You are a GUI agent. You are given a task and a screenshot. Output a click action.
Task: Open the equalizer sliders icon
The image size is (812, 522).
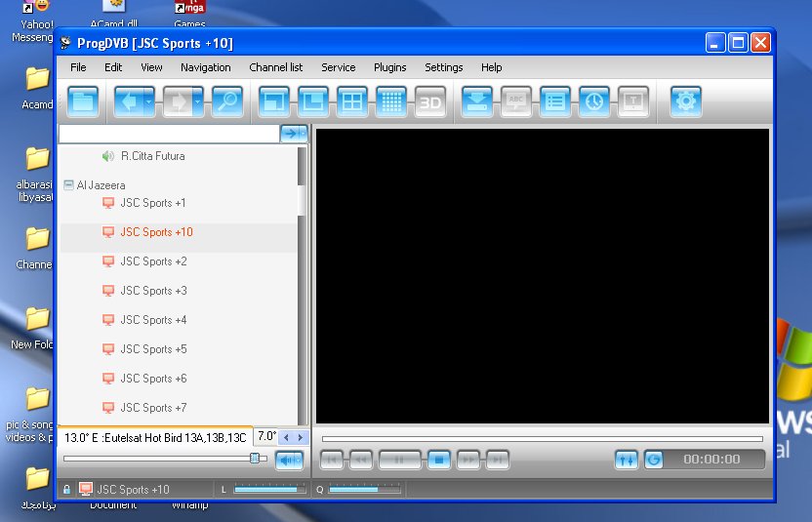627,460
